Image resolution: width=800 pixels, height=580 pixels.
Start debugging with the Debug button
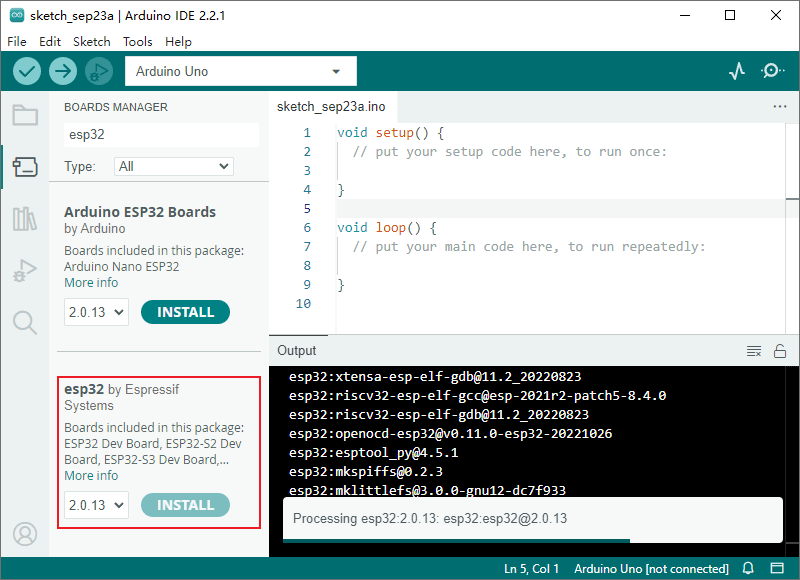[98, 71]
